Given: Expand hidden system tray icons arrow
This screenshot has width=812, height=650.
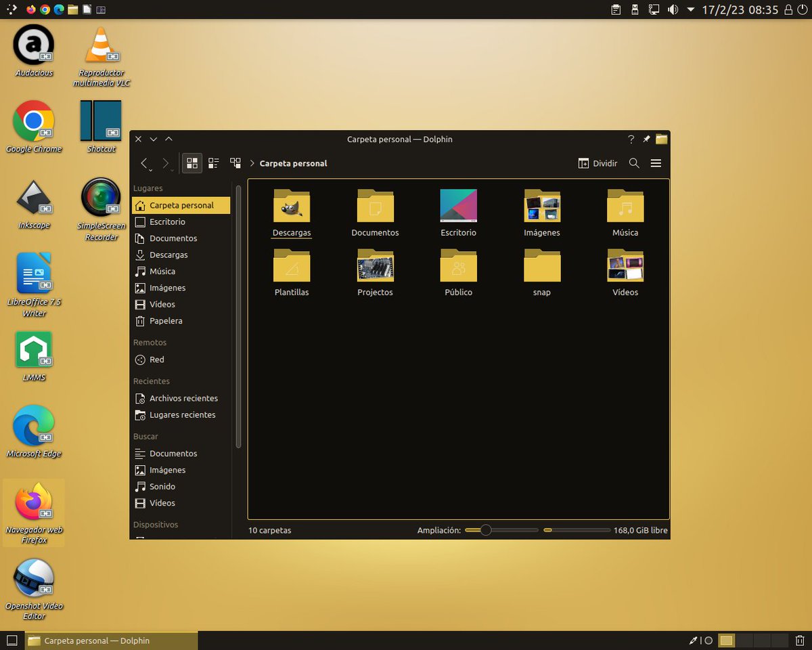Looking at the screenshot, I should [x=690, y=9].
